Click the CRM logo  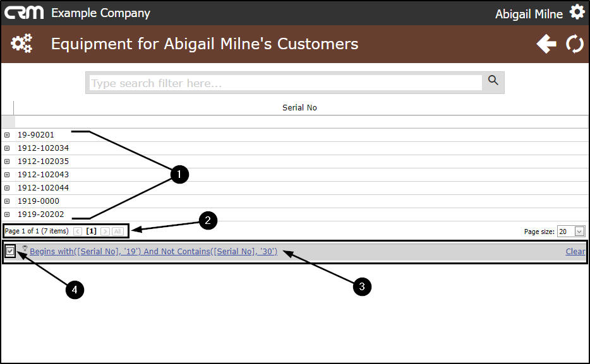[25, 13]
